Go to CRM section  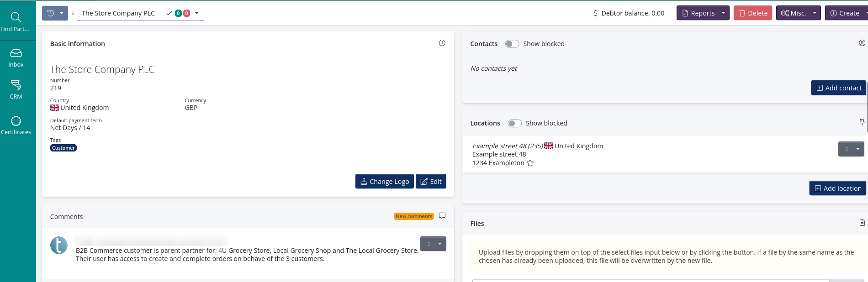click(16, 89)
